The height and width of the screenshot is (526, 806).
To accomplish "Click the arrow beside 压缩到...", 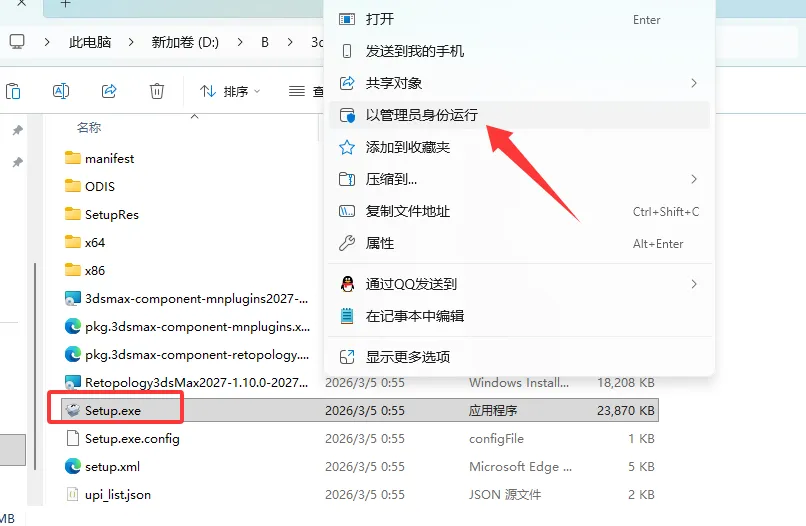I will [694, 179].
